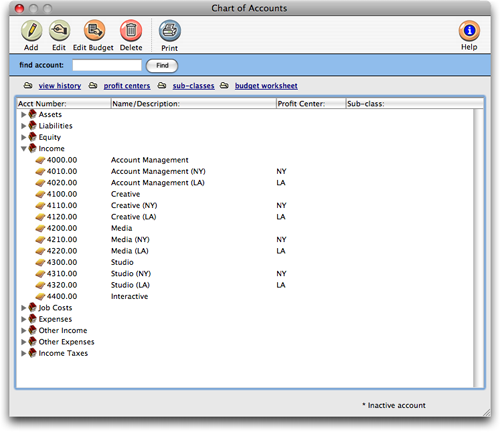Open the sub-classes link
This screenshot has width=500, height=432.
(193, 86)
